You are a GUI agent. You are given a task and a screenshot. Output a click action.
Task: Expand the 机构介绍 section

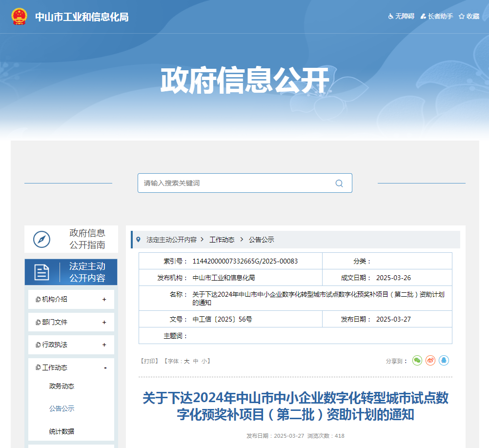pyautogui.click(x=104, y=299)
